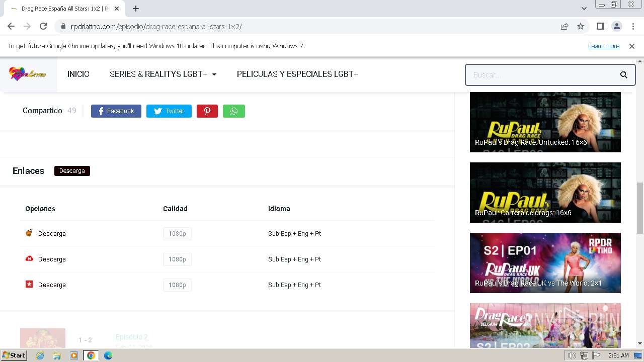This screenshot has height=362, width=644.
Task: Submit search with the magnifier icon
Action: coord(623,75)
